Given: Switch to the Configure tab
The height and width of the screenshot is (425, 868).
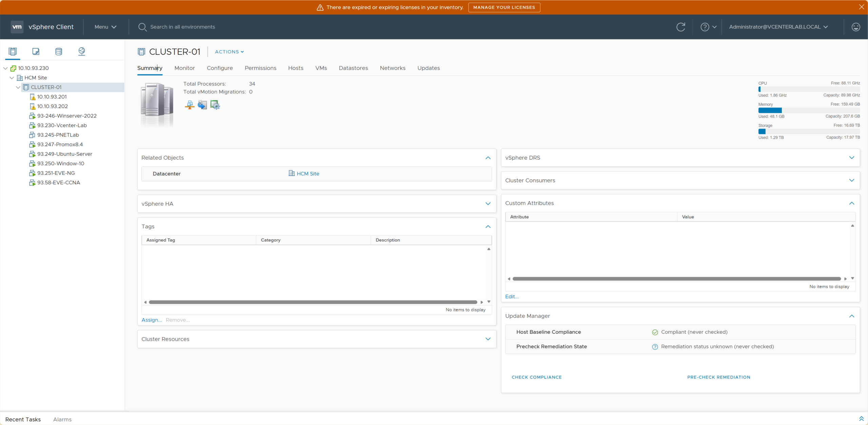Looking at the screenshot, I should click(220, 68).
